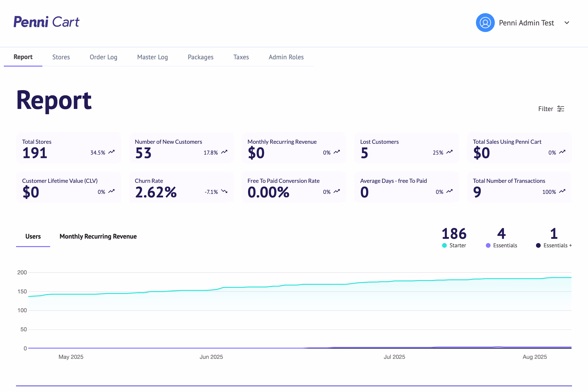The width and height of the screenshot is (588, 392).
Task: Click the Total Sales Using Penni Cart label
Action: click(507, 142)
